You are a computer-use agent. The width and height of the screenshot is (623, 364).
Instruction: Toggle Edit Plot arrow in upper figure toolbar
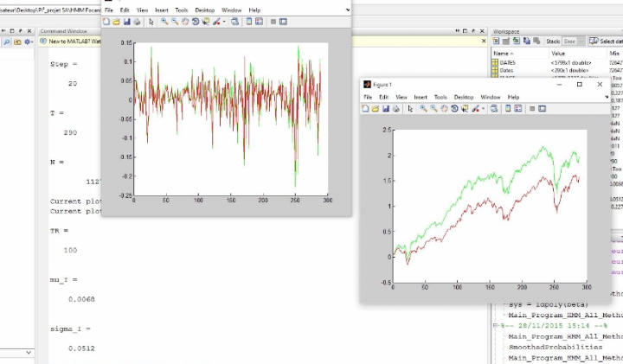[x=151, y=21]
